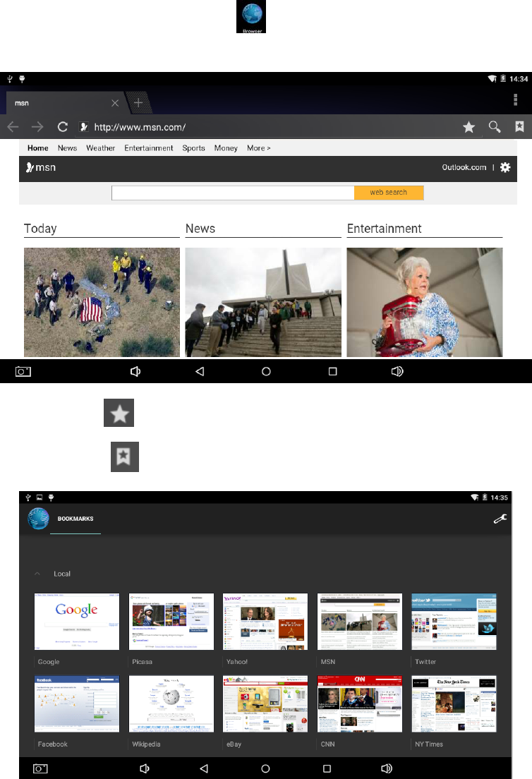Select the msn tab
The width and height of the screenshot is (532, 779).
tap(65, 103)
